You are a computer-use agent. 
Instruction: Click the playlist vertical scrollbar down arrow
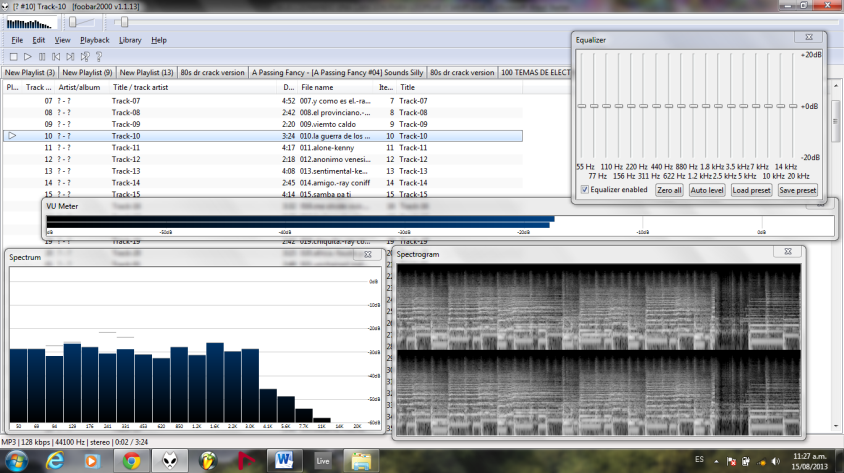[x=836, y=426]
